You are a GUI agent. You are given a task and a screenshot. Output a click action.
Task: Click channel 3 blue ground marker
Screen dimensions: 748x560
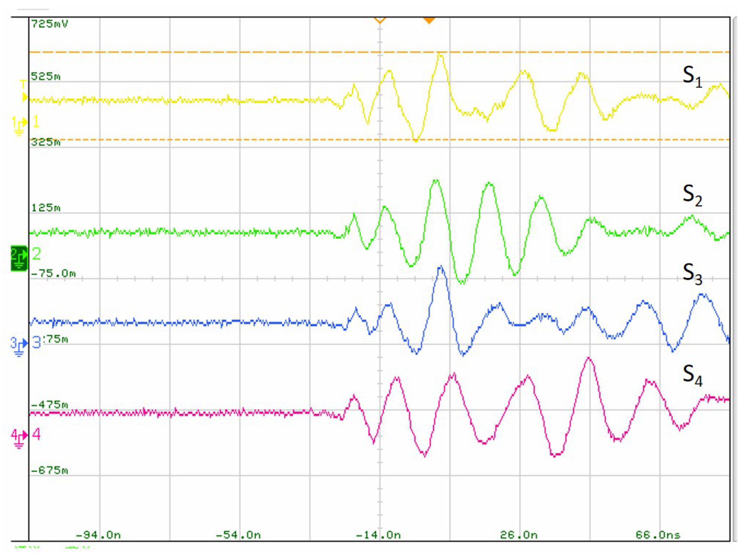19,348
